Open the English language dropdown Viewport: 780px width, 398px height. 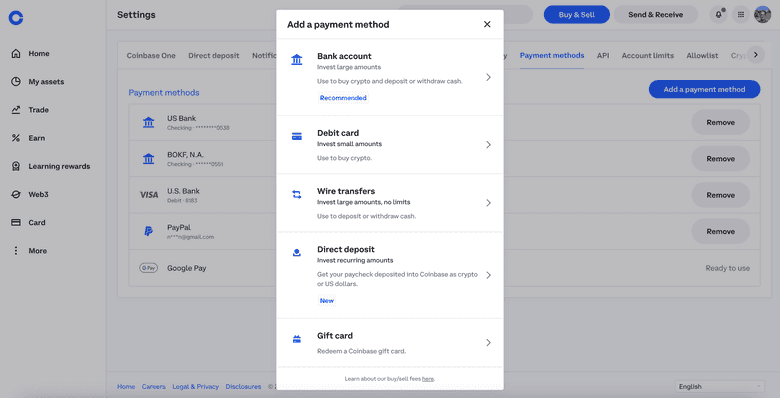point(719,387)
